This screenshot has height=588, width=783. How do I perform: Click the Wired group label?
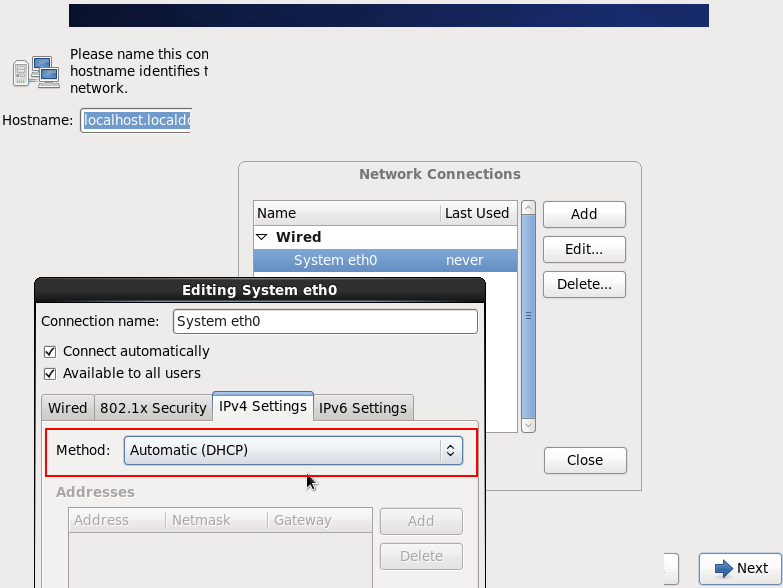pos(299,237)
